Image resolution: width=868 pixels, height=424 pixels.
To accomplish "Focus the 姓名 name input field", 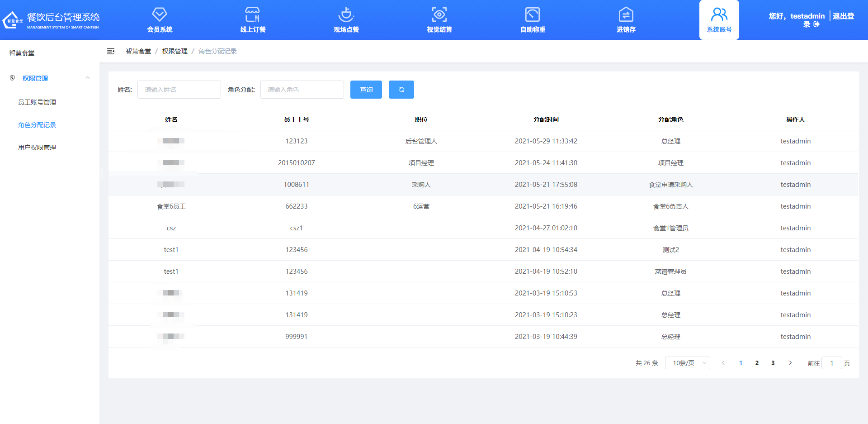I will (x=179, y=90).
